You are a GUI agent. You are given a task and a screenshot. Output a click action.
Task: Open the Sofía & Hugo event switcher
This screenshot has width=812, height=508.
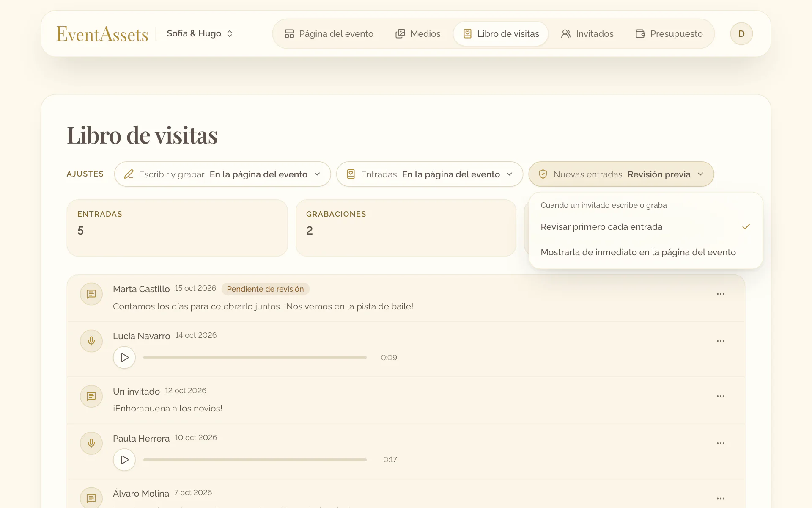200,33
